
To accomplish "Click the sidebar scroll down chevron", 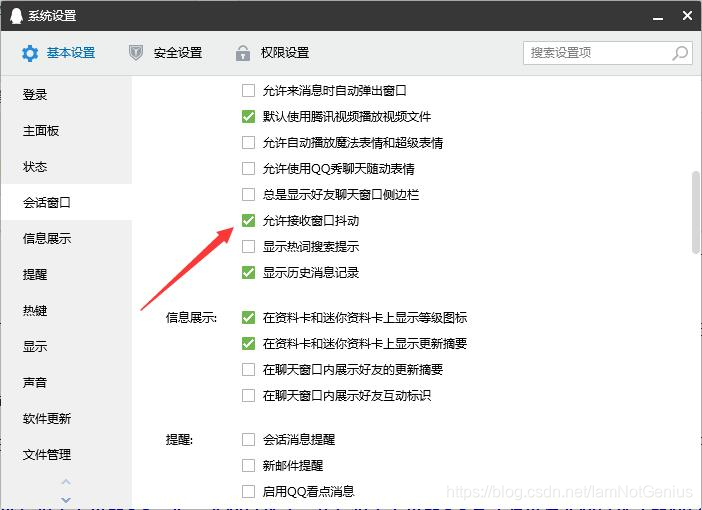I will [66, 500].
